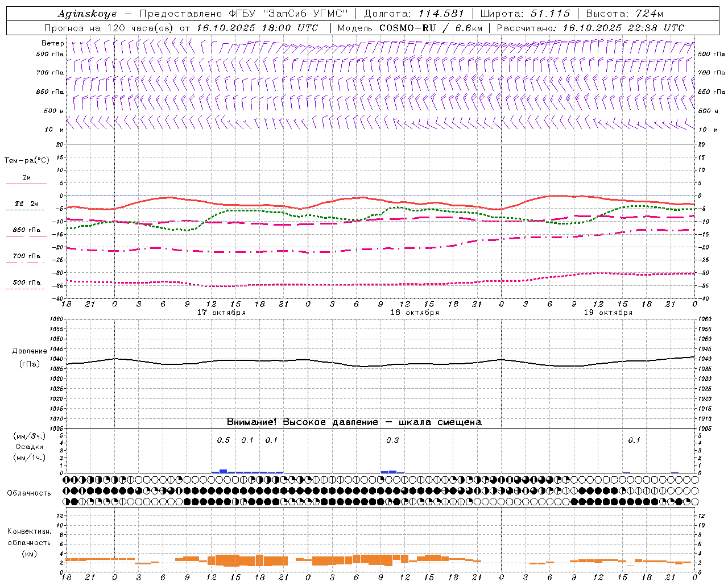Click the elevation text 'Высота: 724м'
The image size is (728, 582).
point(624,14)
